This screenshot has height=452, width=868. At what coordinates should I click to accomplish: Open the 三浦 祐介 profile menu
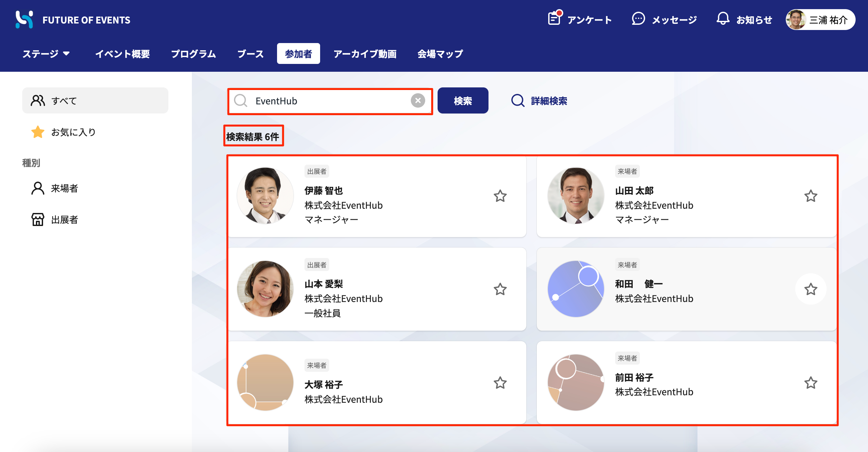pyautogui.click(x=820, y=20)
